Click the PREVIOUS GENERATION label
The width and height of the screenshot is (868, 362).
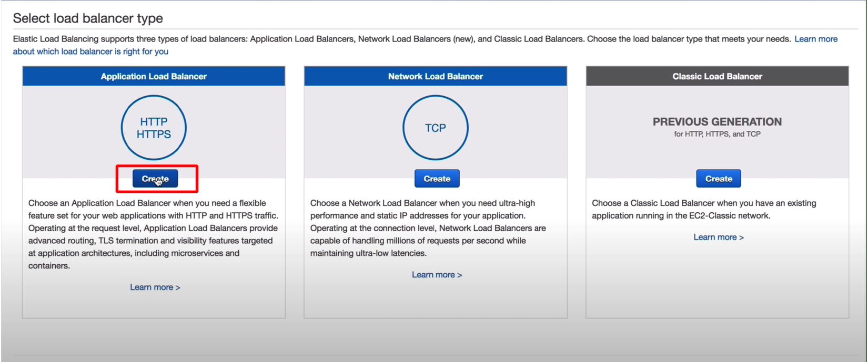click(x=718, y=122)
